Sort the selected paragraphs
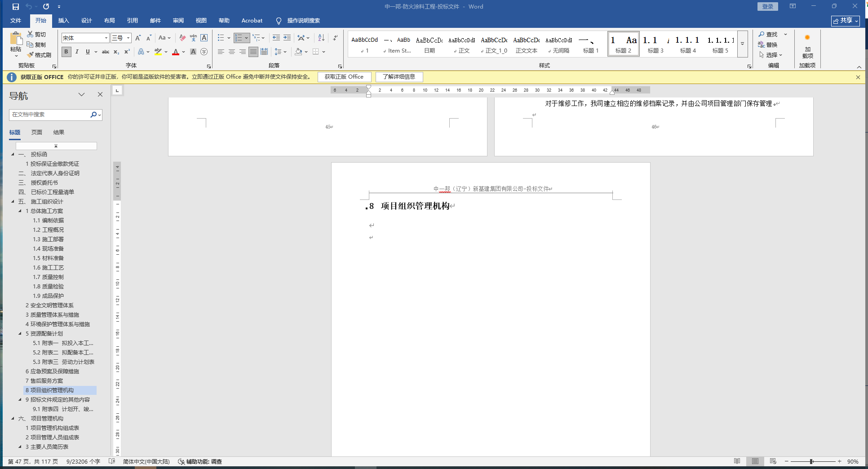Screen dimensions: 868x469 [x=321, y=38]
